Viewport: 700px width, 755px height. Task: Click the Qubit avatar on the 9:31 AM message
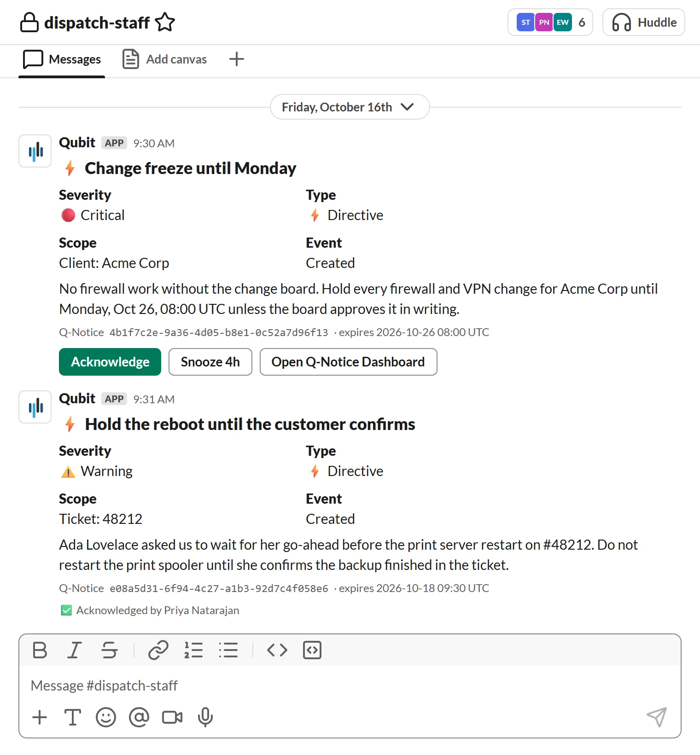(35, 407)
